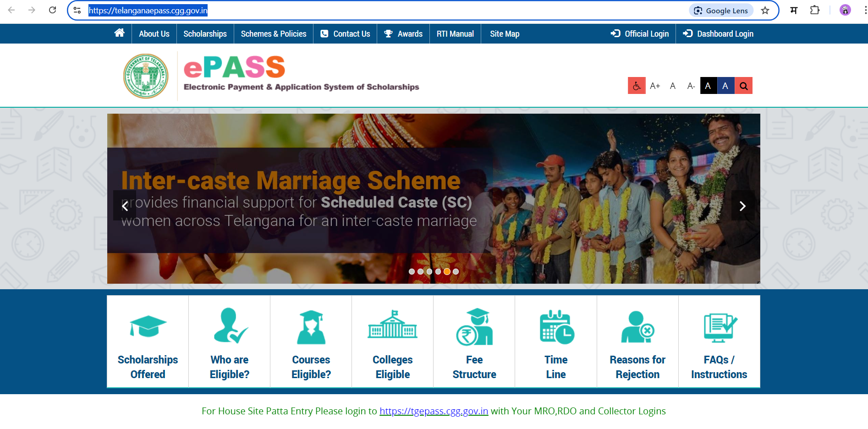Click the Time Line calendar icon

pos(555,326)
